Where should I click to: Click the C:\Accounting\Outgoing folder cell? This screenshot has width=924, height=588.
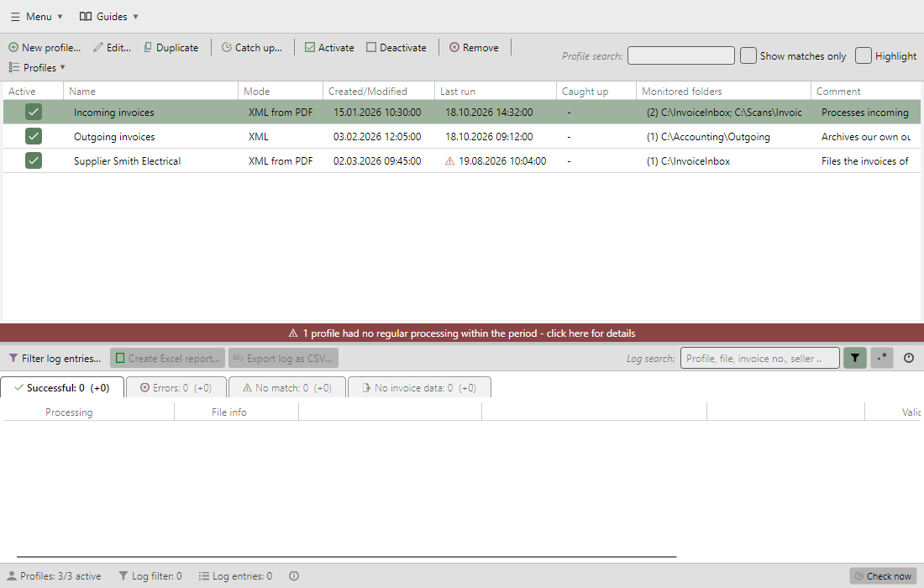708,137
